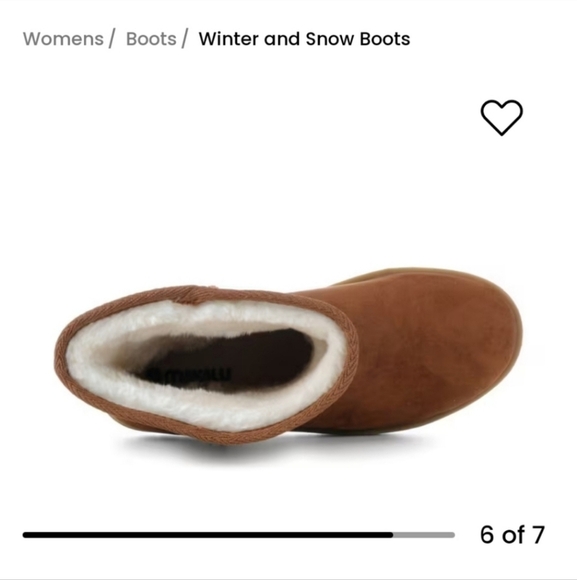Click the slash separator after Womens

pos(111,39)
